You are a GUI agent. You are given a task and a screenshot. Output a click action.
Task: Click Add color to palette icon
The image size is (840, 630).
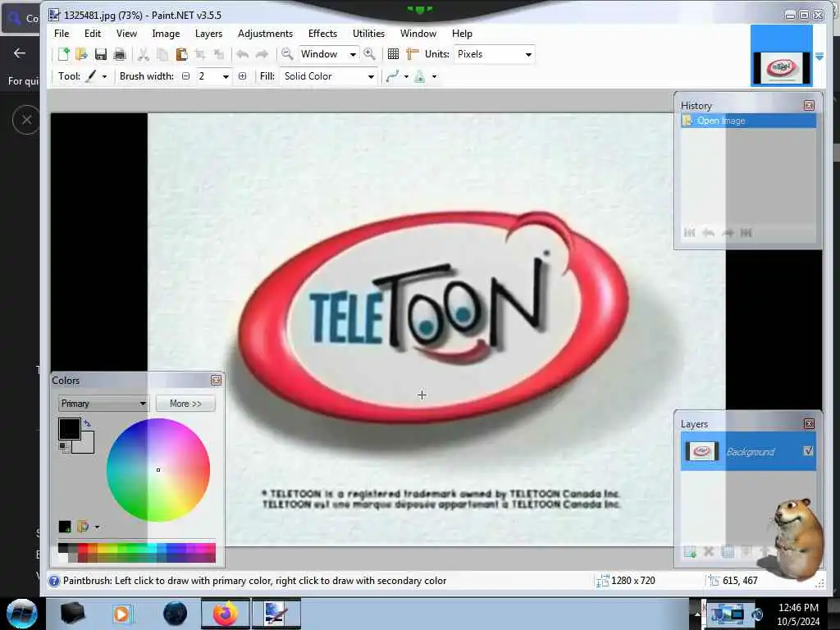65,527
